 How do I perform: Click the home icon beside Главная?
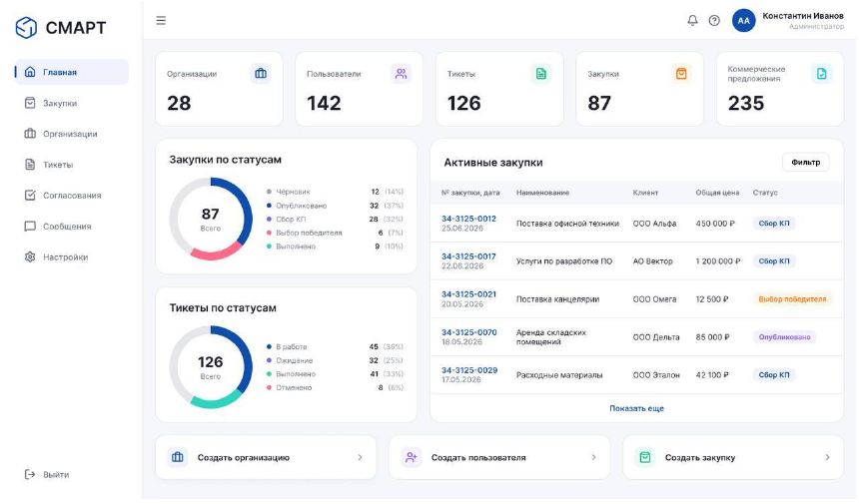click(x=30, y=72)
